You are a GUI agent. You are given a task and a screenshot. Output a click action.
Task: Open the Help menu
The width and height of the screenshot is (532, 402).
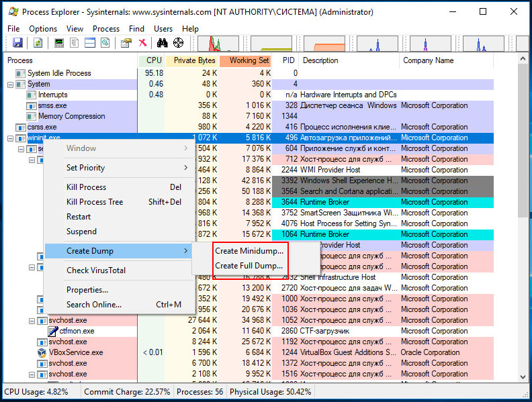(x=190, y=29)
